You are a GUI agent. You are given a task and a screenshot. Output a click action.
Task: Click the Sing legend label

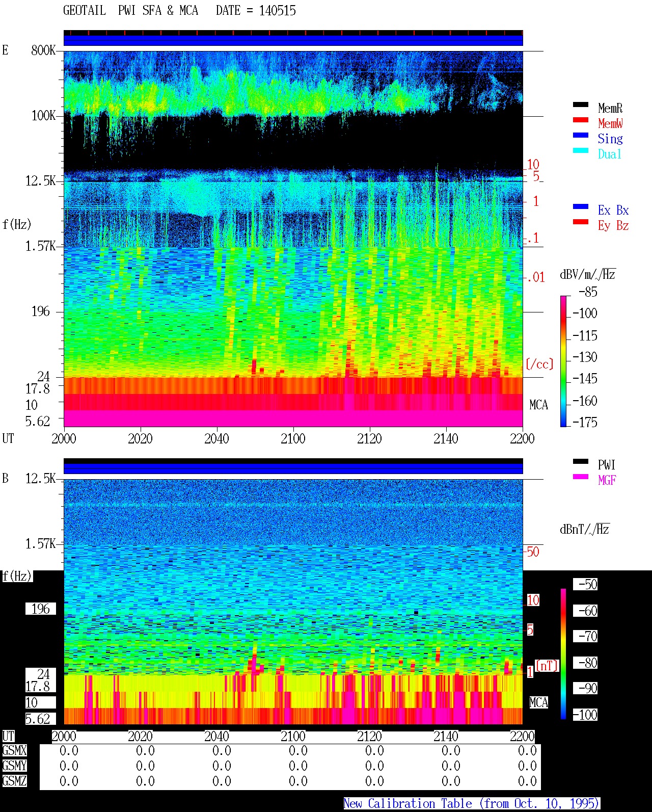coord(610,139)
